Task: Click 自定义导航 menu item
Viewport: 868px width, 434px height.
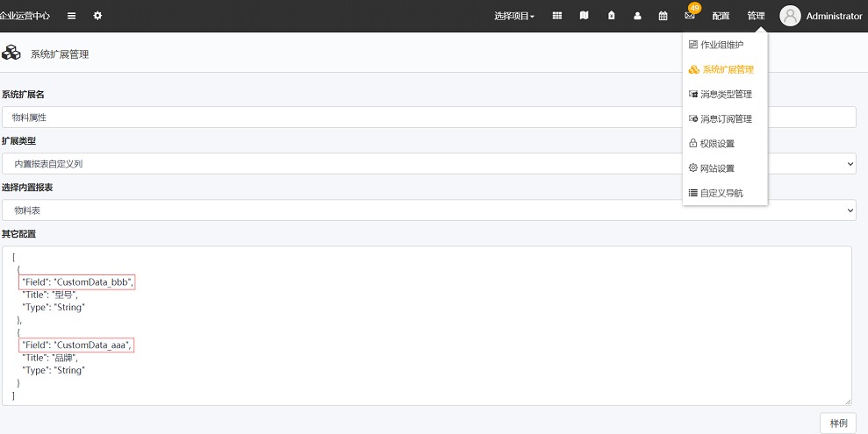Action: pyautogui.click(x=721, y=193)
